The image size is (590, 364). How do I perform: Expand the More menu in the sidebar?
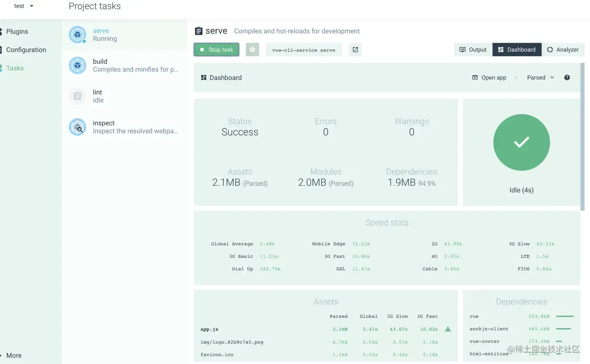click(x=14, y=355)
